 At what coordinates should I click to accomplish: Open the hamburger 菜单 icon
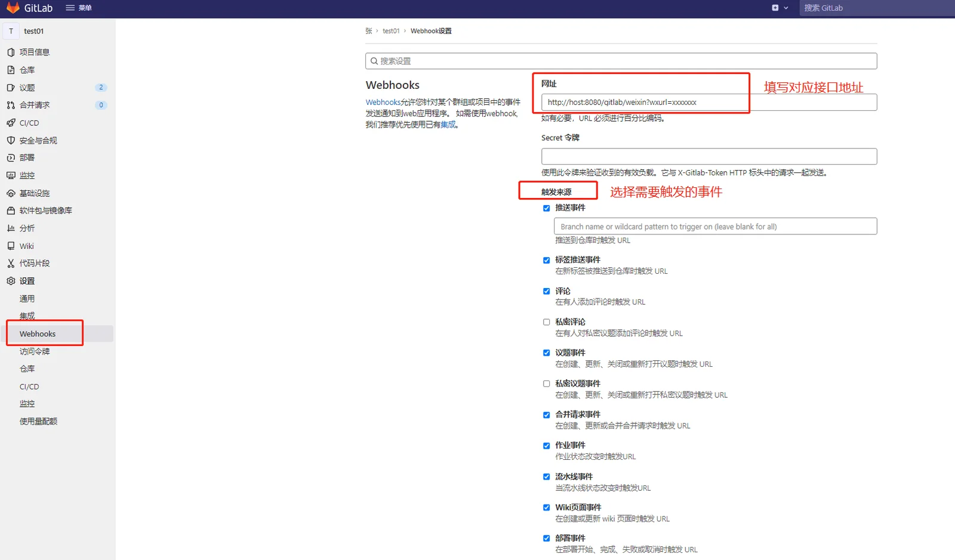70,8
